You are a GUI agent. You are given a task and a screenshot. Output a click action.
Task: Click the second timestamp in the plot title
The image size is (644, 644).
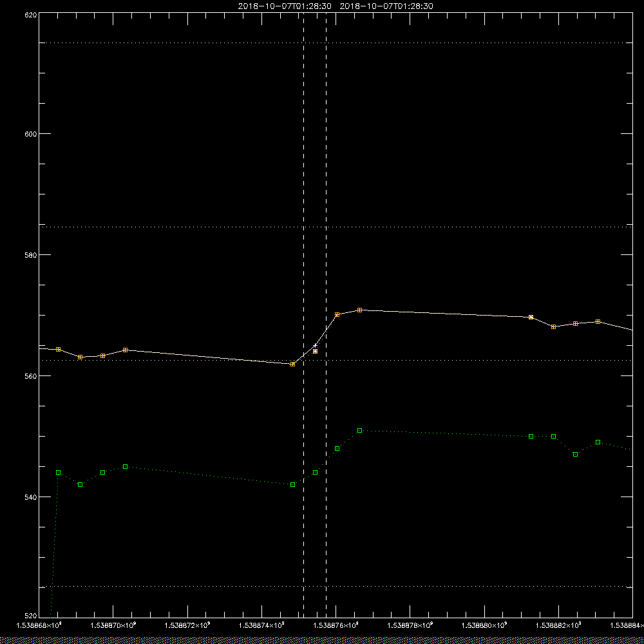pos(386,6)
